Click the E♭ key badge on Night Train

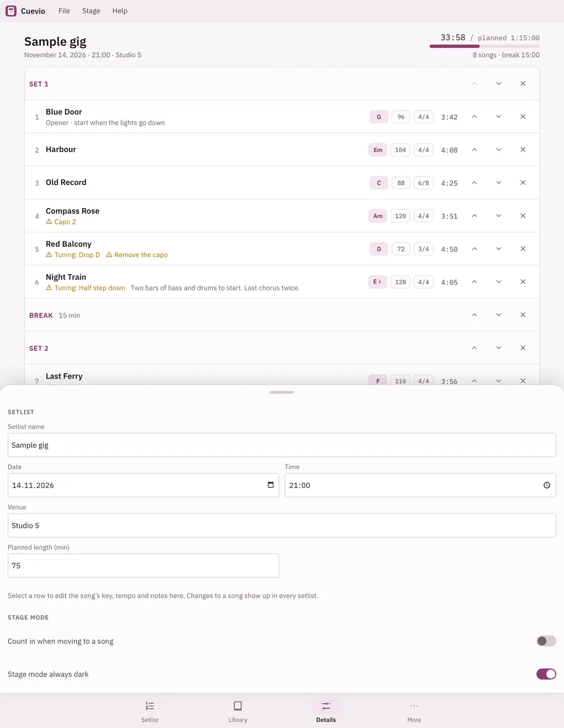(x=377, y=282)
